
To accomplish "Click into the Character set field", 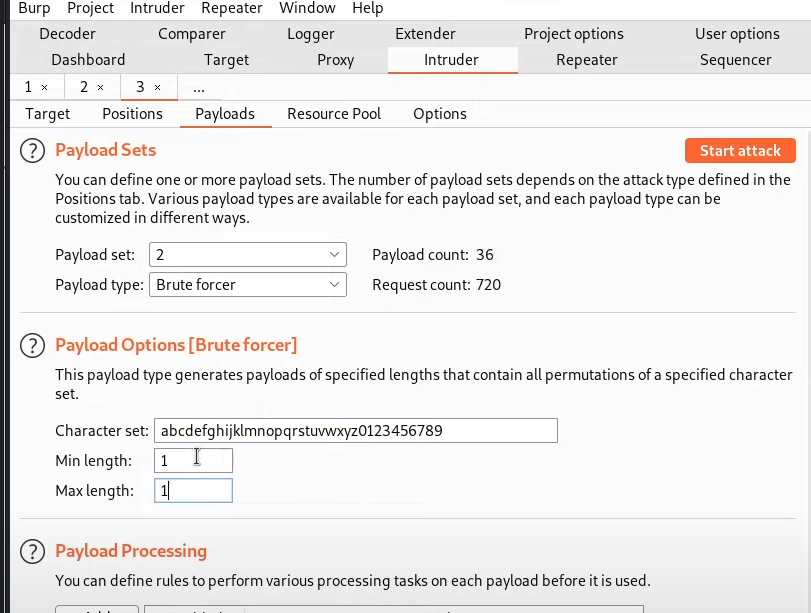I will tap(356, 430).
